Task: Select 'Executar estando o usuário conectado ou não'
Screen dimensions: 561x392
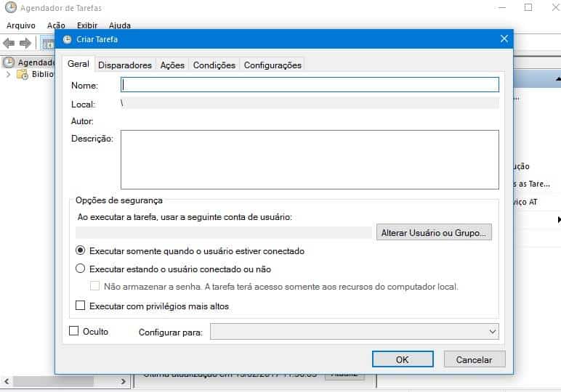Action: (x=81, y=269)
